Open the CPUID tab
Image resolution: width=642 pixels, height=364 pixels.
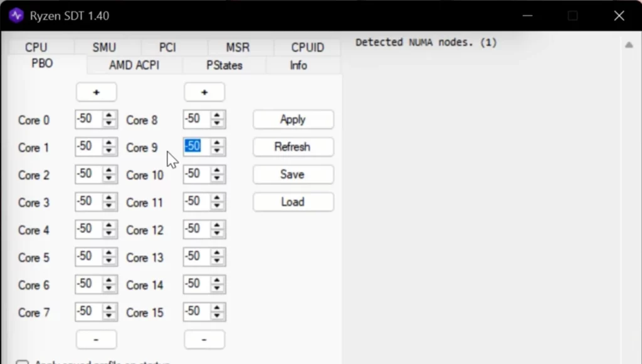tap(307, 48)
